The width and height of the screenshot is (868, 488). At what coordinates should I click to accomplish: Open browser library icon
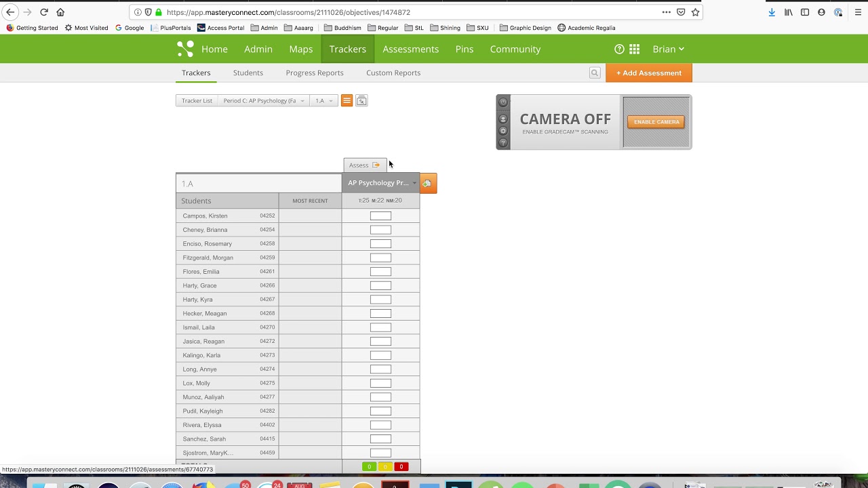click(x=789, y=12)
